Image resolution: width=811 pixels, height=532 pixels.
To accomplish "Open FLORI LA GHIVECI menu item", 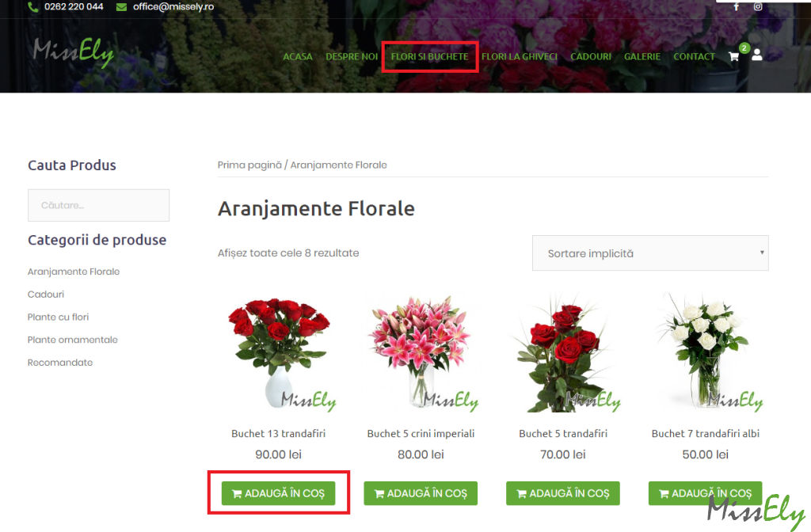I will coord(520,56).
